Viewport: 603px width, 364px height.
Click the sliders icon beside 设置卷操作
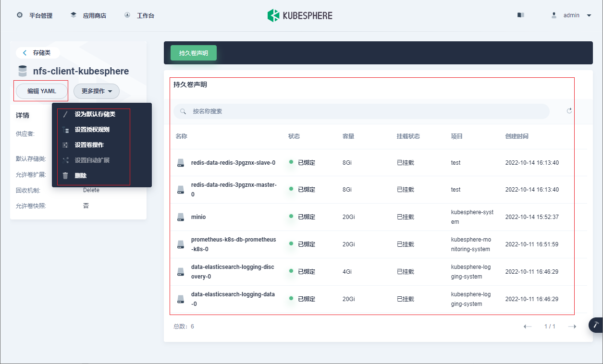65,145
